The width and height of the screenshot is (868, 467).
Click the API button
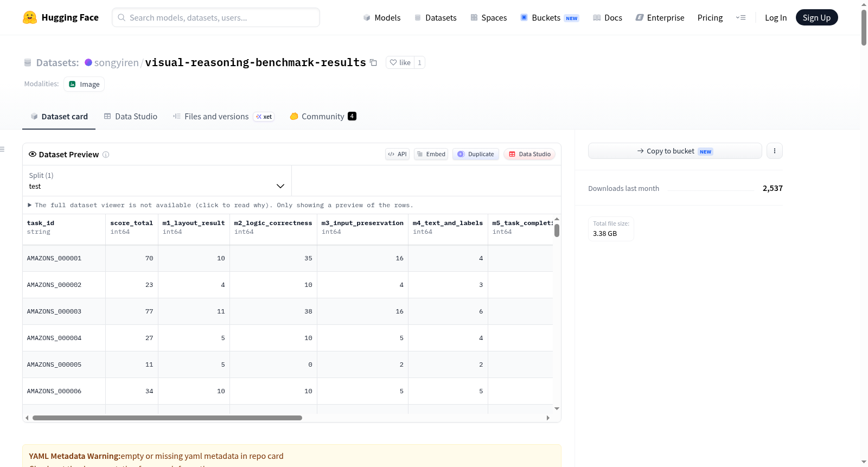coord(397,154)
